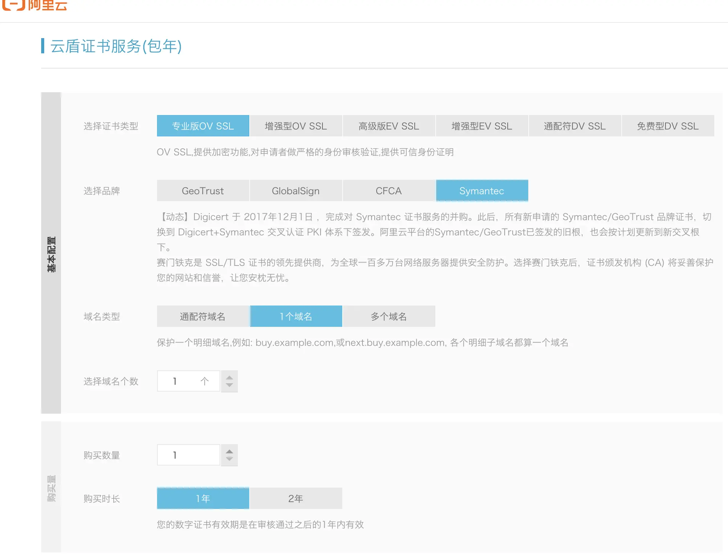Increase 购买数量 with the up arrow
Screen dimensions: 728x560
(x=229, y=451)
